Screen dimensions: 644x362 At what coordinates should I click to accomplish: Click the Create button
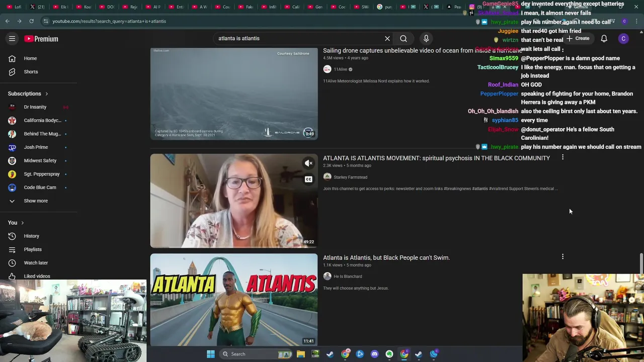coord(578,39)
